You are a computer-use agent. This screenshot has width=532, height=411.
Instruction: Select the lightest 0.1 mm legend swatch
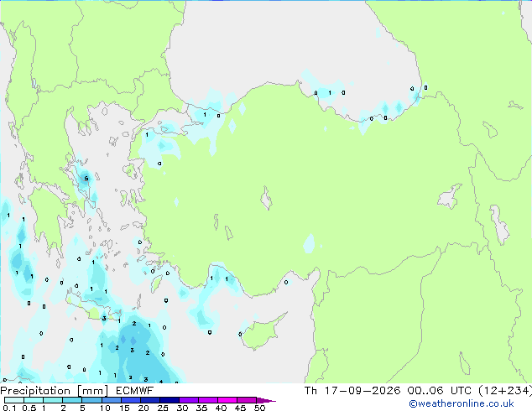point(14,400)
